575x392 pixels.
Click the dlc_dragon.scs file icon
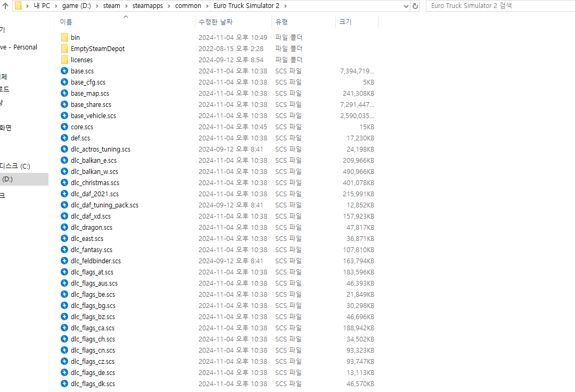64,227
